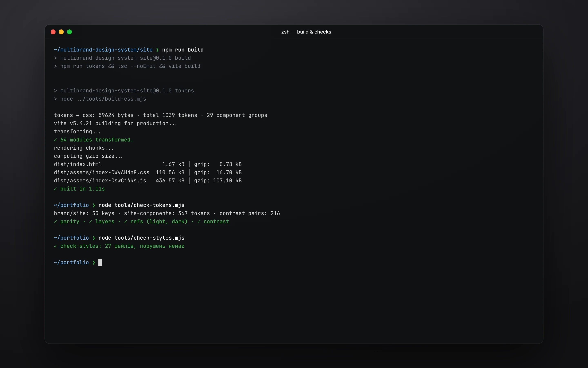This screenshot has width=588, height=368.
Task: Click the 'gzip: 0.78 kB' value
Action: click(218, 164)
